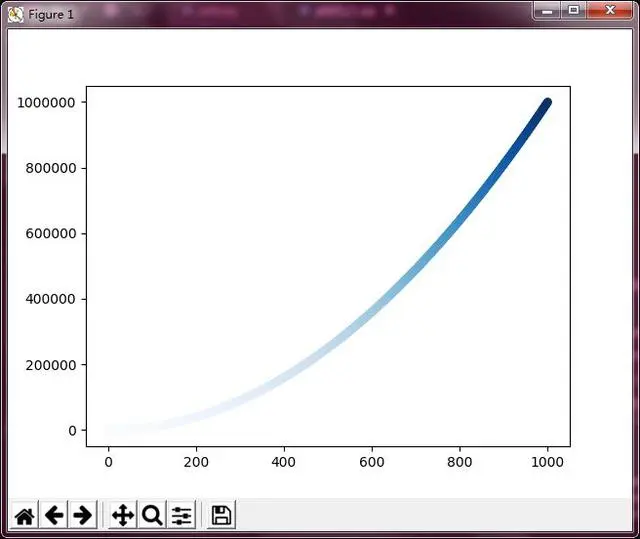Go forward to the next view
Viewport: 640px width, 539px height.
83,515
